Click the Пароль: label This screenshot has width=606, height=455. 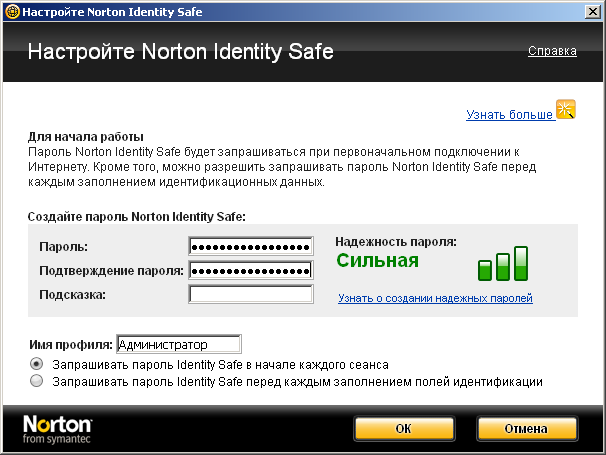pyautogui.click(x=63, y=247)
